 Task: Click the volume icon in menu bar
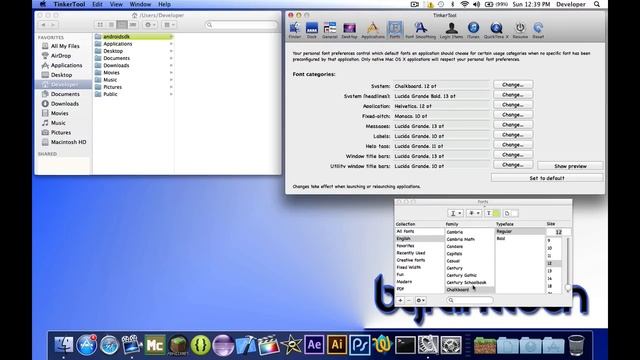pyautogui.click(x=476, y=4)
